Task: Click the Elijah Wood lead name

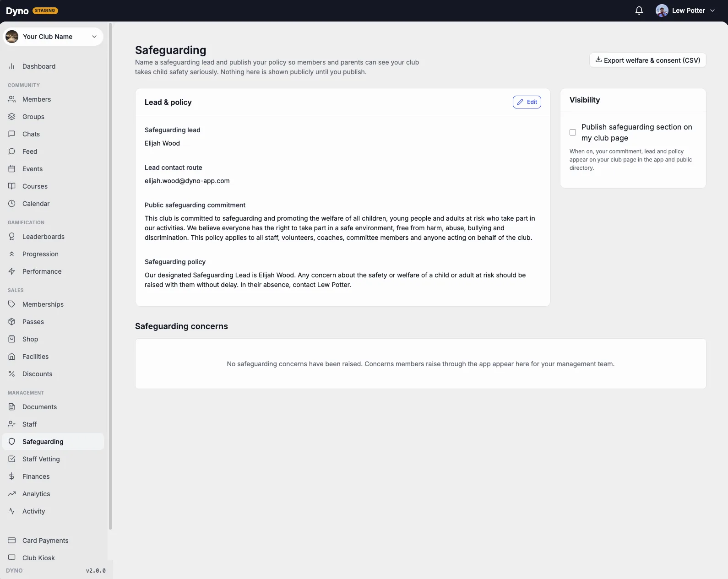Action: point(162,143)
